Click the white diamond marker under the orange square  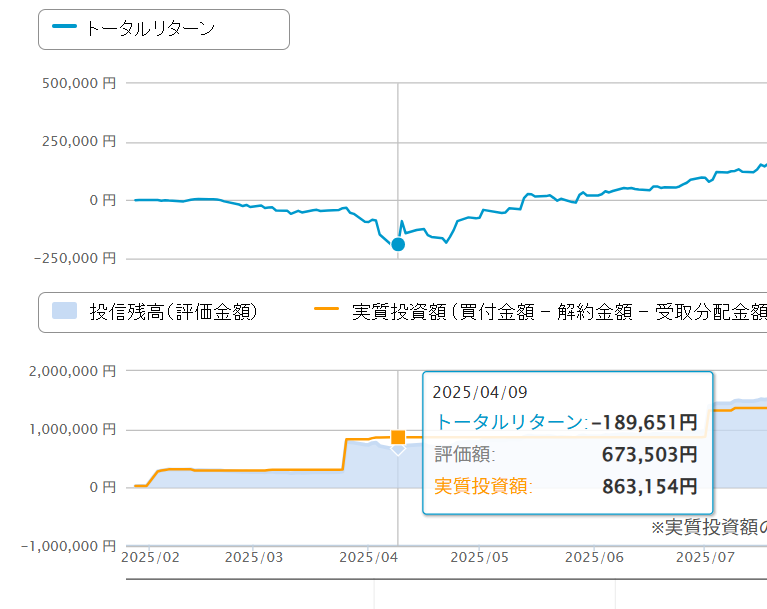pyautogui.click(x=398, y=450)
